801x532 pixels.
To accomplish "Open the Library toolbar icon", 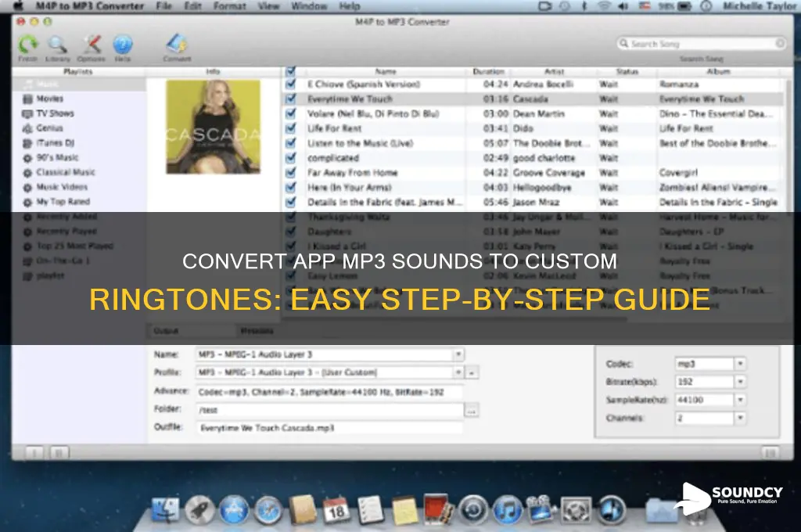I will point(57,45).
